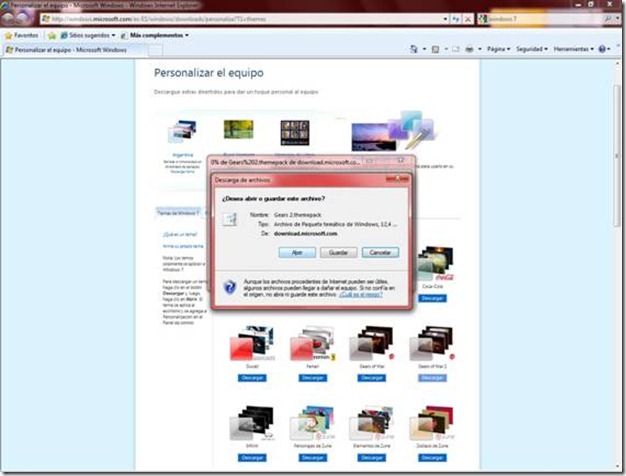
Task: Click the Siluetas de Zune thumbnail
Action: tap(432, 423)
